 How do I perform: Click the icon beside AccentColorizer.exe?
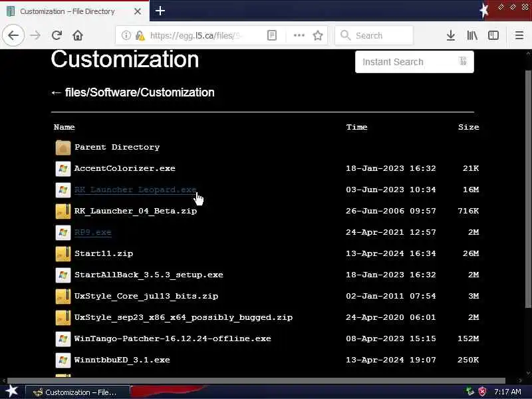point(63,169)
